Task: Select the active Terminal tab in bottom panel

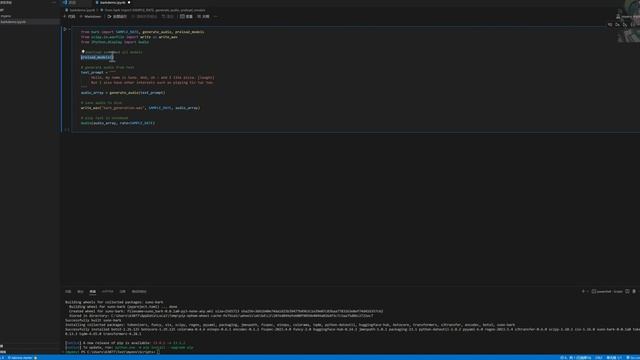Action: [93, 291]
